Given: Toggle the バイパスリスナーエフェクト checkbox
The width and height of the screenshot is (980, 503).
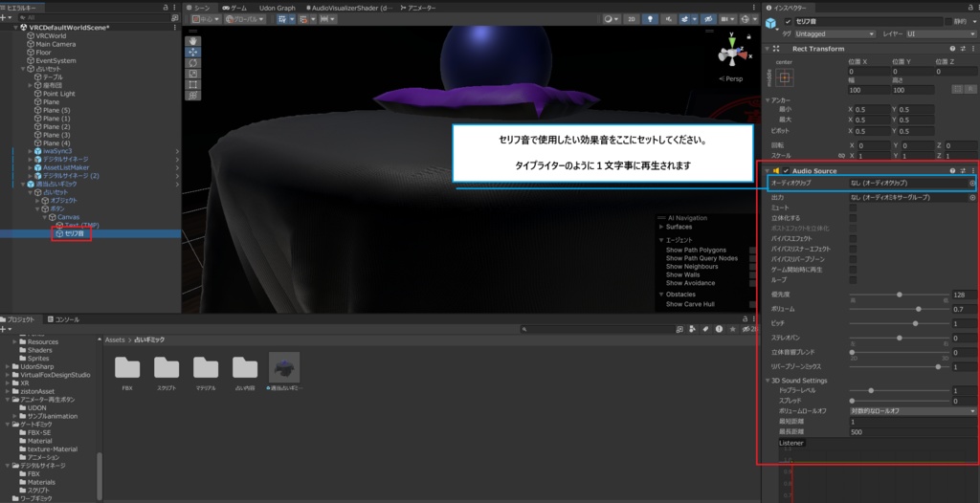Looking at the screenshot, I should 853,249.
